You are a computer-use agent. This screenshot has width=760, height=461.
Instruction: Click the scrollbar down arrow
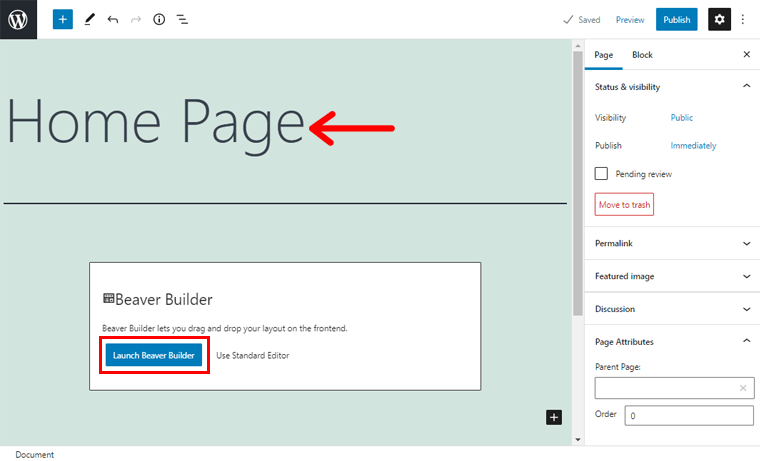(577, 440)
